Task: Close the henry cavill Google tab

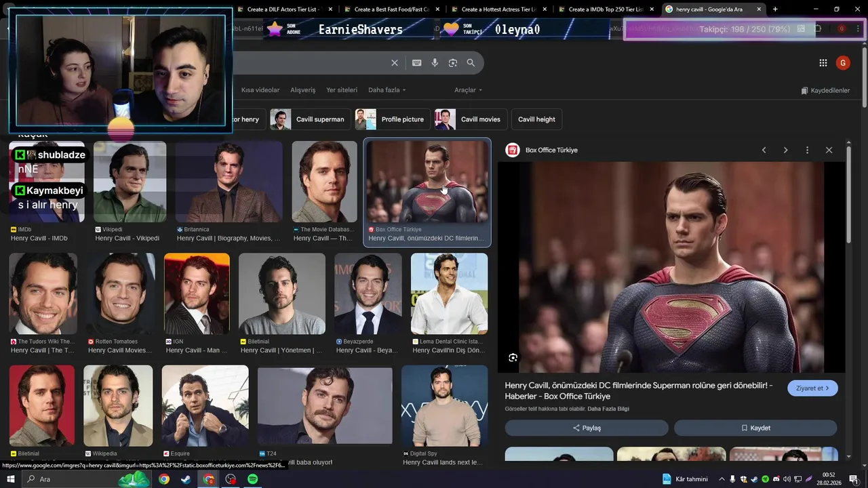Action: click(759, 9)
